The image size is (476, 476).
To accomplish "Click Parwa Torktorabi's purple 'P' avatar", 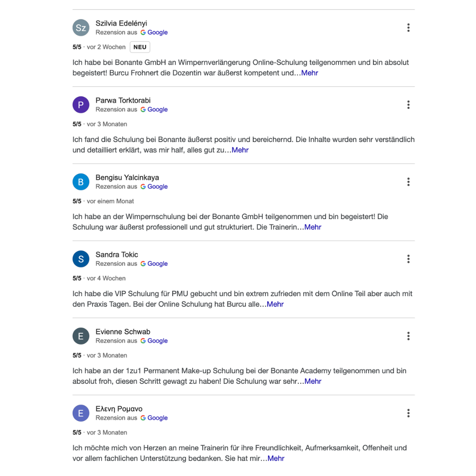I will pos(81,105).
